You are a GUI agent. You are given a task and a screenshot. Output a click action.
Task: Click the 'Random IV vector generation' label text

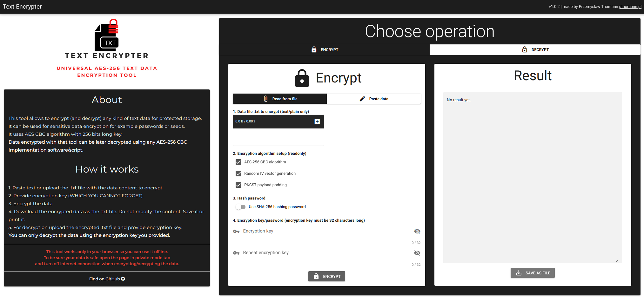point(270,174)
